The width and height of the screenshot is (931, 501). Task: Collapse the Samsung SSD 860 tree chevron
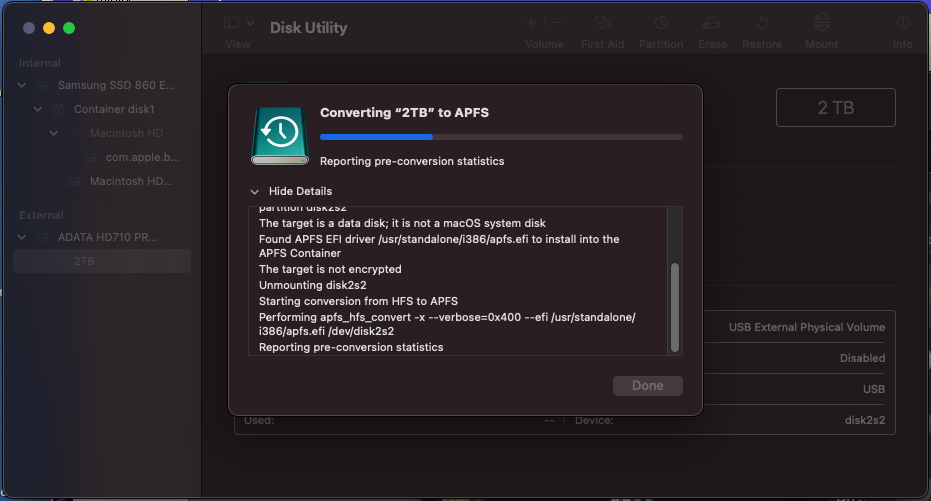22,85
